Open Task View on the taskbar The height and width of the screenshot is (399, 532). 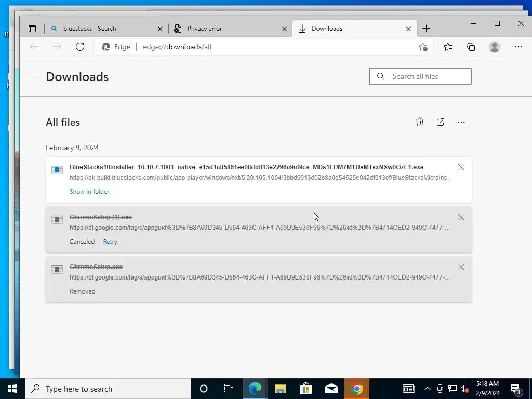229,389
